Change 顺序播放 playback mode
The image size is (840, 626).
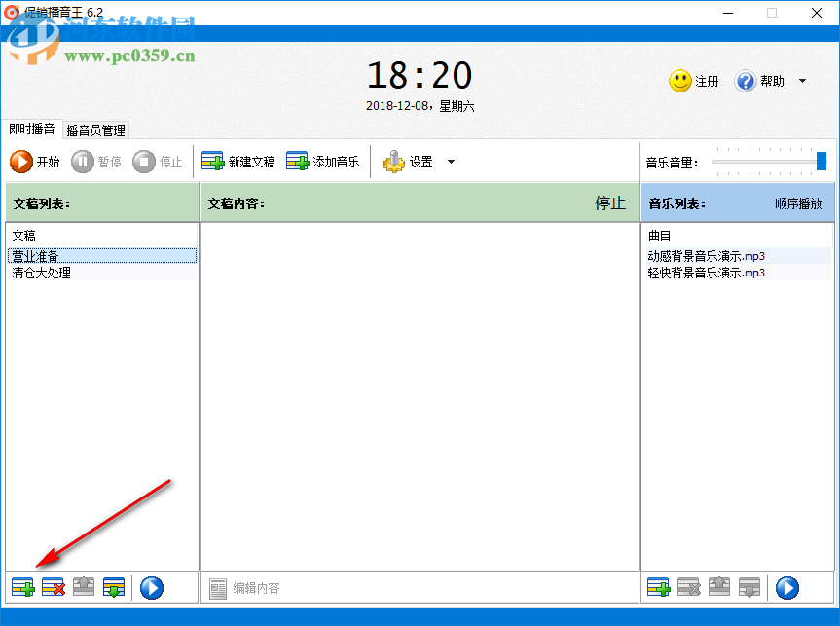click(800, 203)
